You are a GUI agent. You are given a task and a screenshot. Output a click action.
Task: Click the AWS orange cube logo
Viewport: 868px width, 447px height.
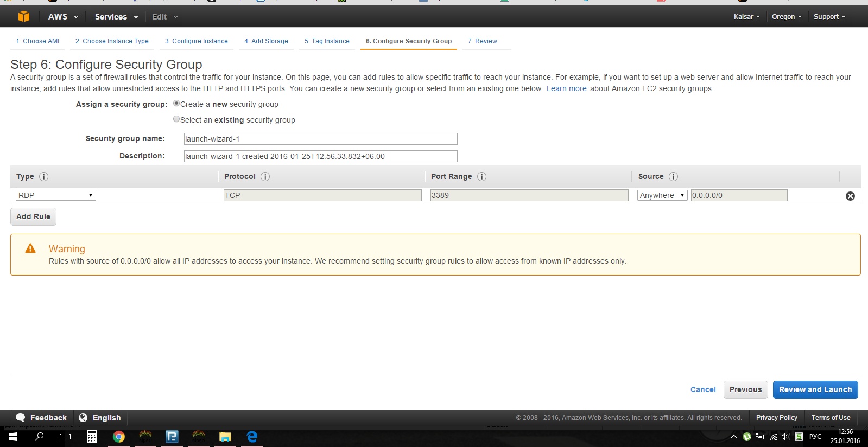click(24, 17)
